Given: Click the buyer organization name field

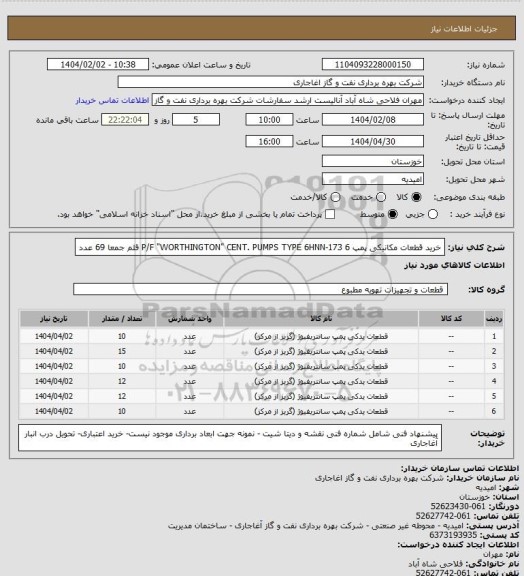Looking at the screenshot, I should (270, 82).
